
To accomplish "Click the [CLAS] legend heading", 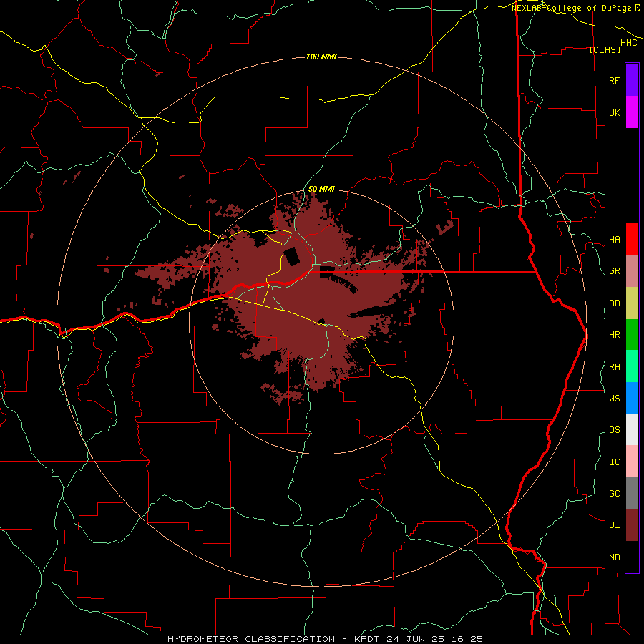I will click(605, 49).
